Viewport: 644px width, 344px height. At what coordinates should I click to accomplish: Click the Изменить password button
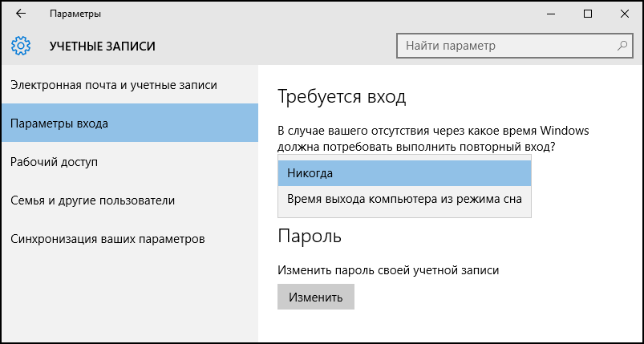coord(316,297)
